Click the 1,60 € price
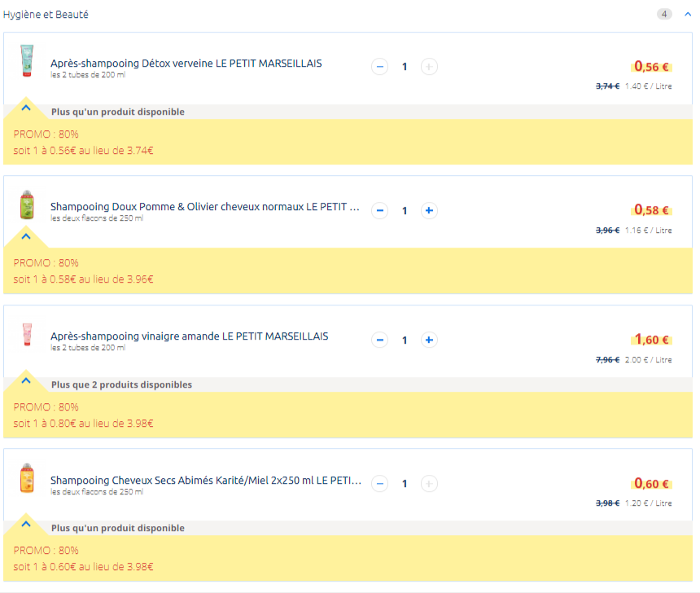The height and width of the screenshot is (593, 700). click(x=651, y=340)
